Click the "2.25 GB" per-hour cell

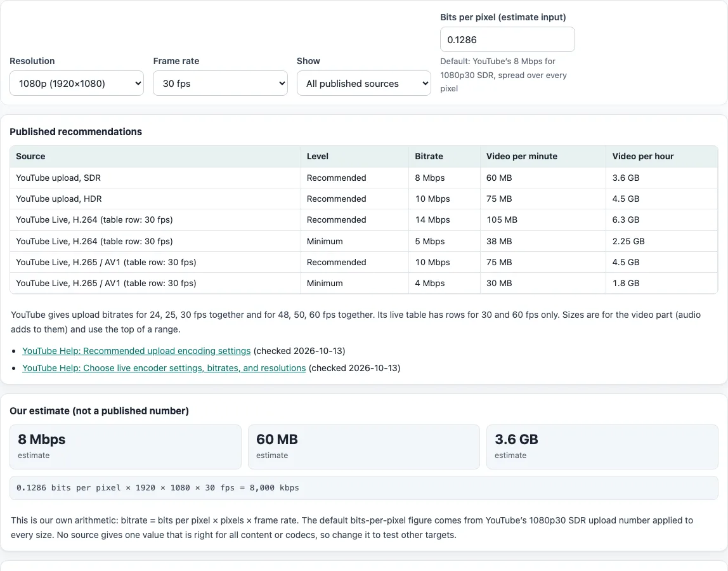(x=661, y=241)
